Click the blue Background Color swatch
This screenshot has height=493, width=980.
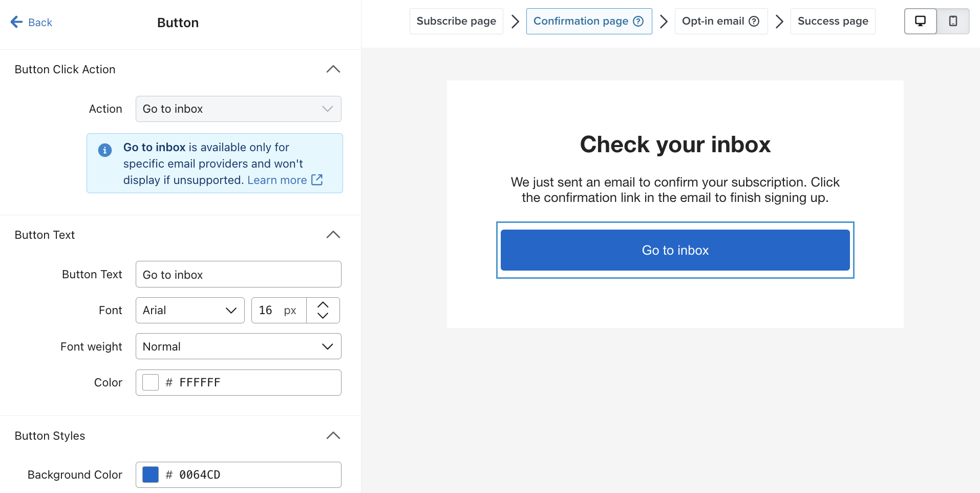[x=151, y=475]
